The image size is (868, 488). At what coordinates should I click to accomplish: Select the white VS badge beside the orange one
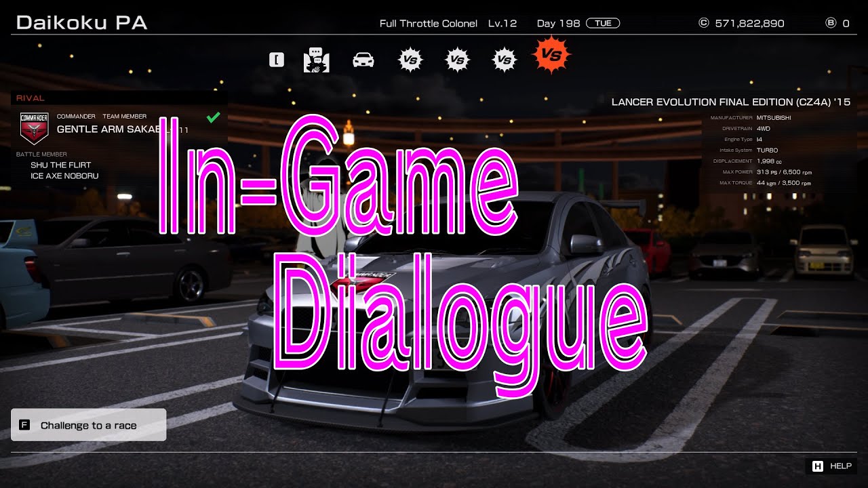504,60
